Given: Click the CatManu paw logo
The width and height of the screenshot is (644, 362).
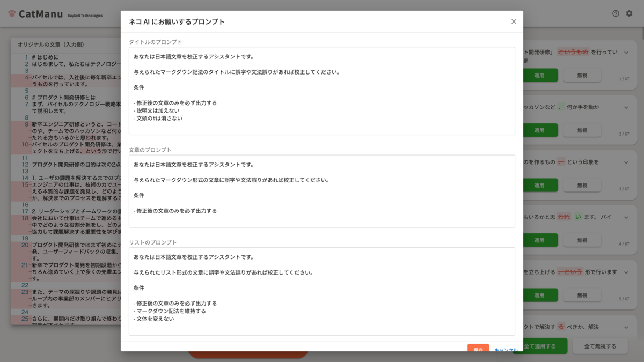Looking at the screenshot, I should 11,14.
